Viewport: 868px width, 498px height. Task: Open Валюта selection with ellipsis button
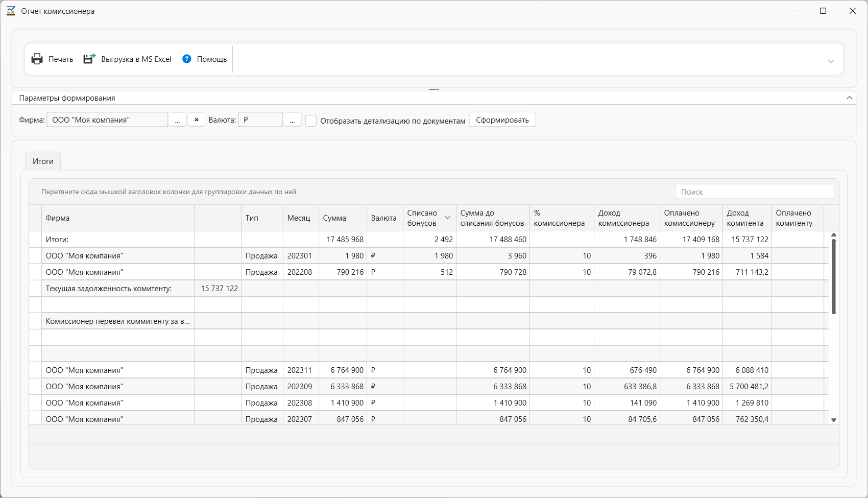coord(292,120)
